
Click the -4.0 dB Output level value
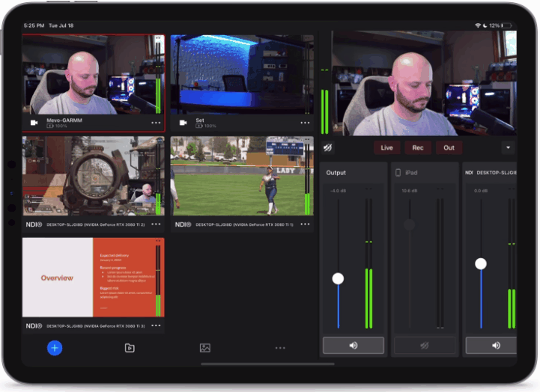click(x=338, y=191)
